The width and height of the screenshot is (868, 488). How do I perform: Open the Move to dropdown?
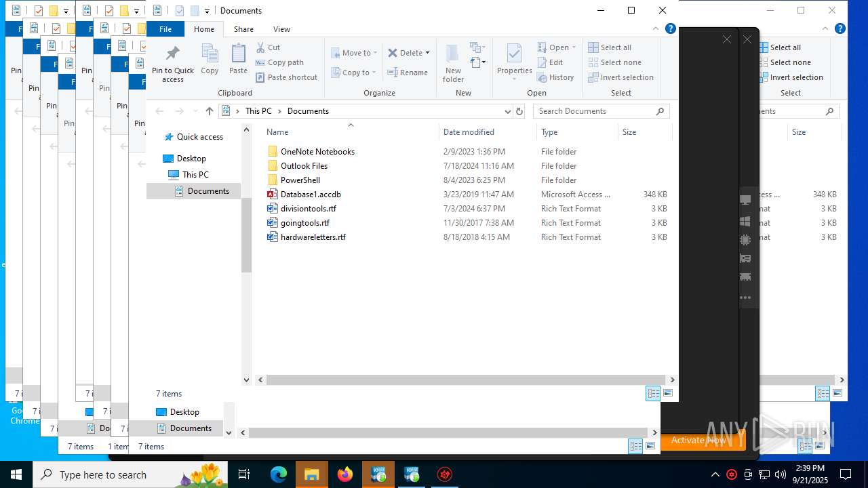click(354, 53)
